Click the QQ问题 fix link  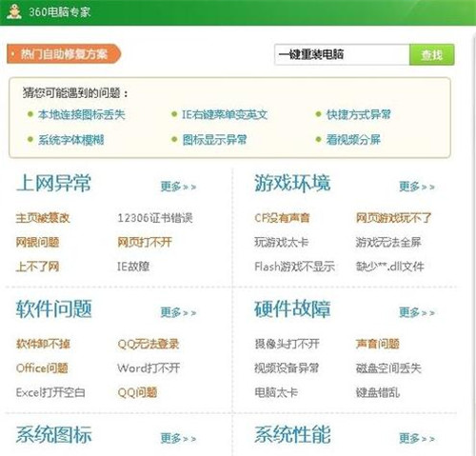pos(137,392)
